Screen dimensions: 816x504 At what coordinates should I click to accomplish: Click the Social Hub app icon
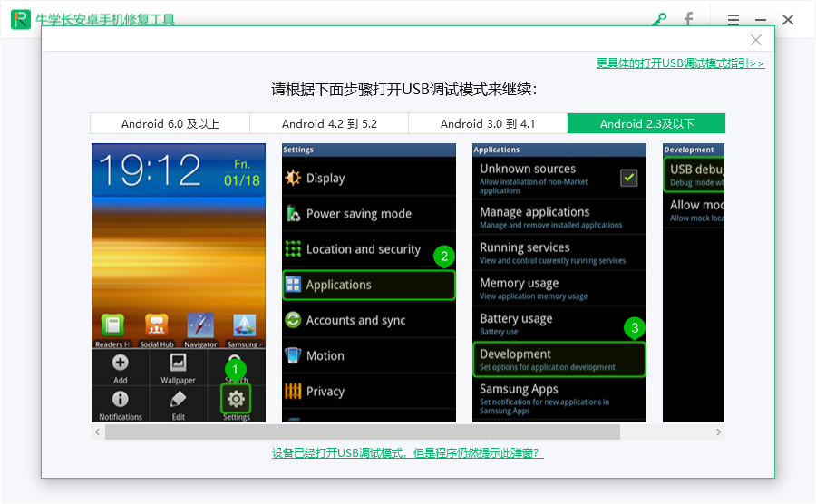point(157,325)
